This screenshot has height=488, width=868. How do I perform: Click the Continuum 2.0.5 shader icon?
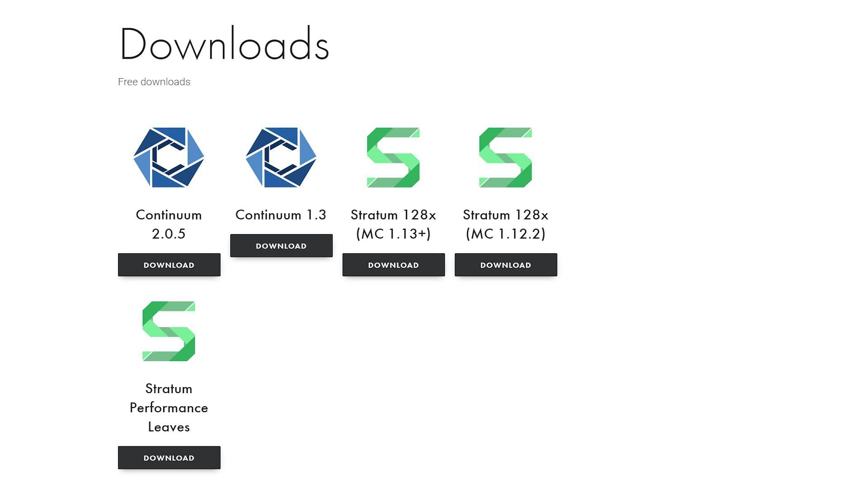point(169,157)
